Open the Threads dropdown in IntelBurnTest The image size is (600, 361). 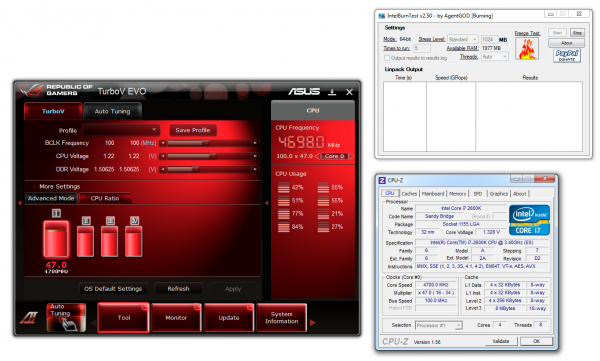(494, 57)
